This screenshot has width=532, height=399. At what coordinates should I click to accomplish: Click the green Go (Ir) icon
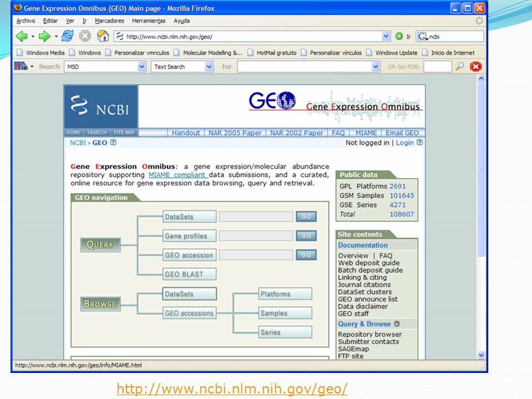click(400, 37)
